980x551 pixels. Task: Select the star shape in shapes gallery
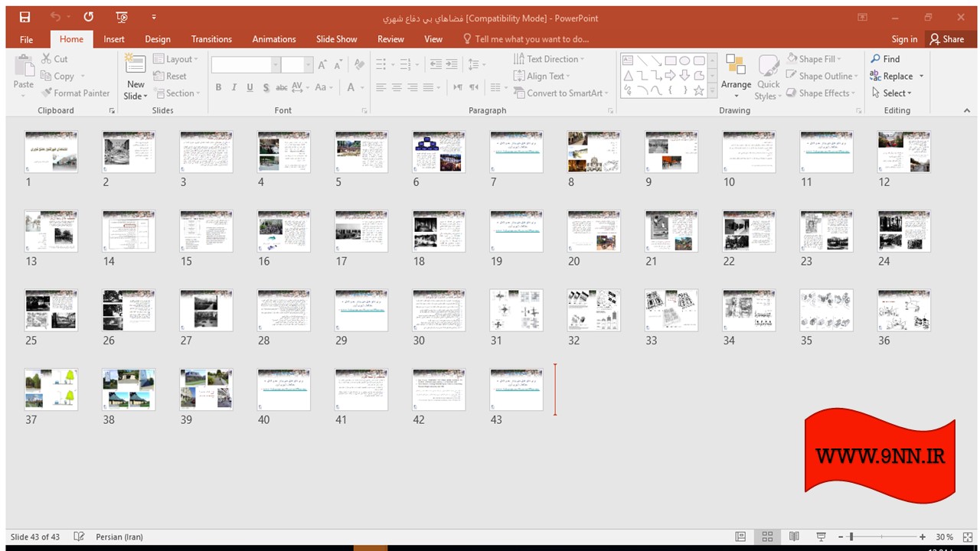coord(699,90)
